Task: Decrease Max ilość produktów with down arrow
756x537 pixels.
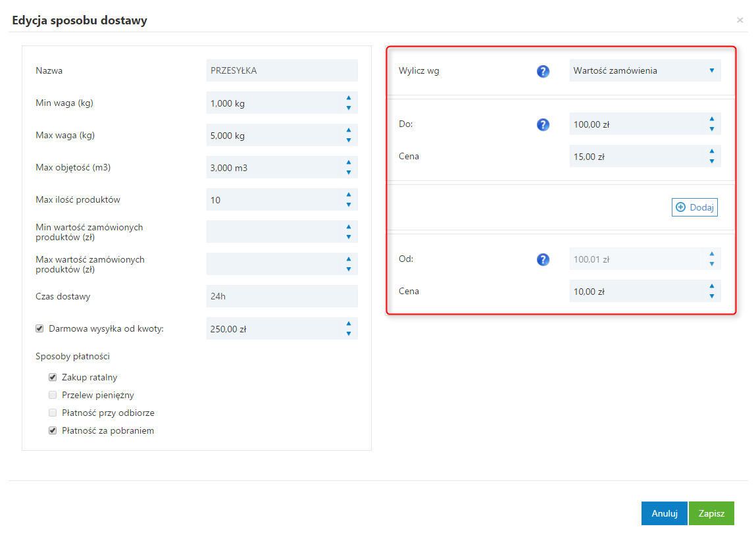Action: 349,205
